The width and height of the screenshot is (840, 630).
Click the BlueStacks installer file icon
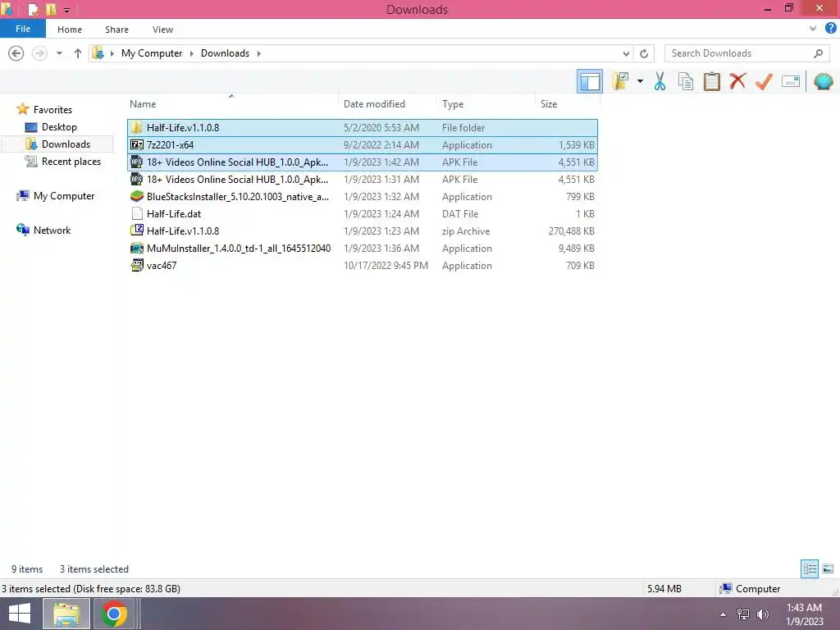pos(137,197)
